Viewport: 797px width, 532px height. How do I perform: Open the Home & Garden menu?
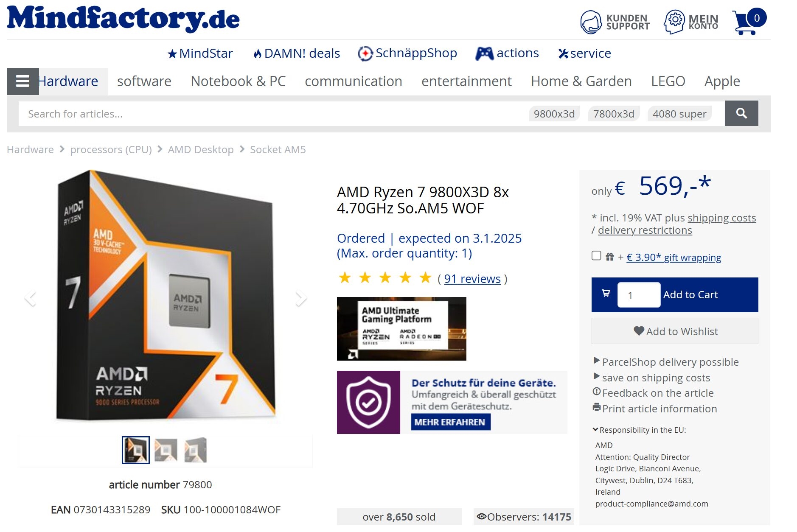click(x=581, y=81)
